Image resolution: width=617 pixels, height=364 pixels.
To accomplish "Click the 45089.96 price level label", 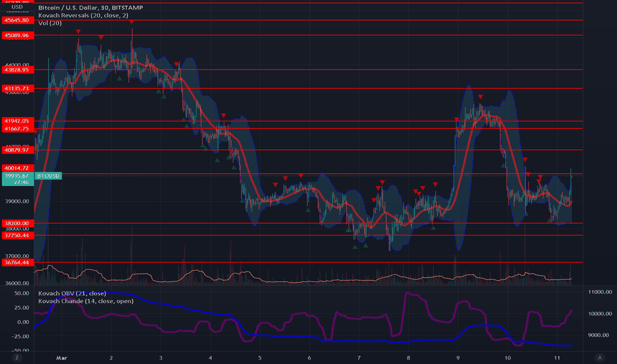I will (x=18, y=36).
